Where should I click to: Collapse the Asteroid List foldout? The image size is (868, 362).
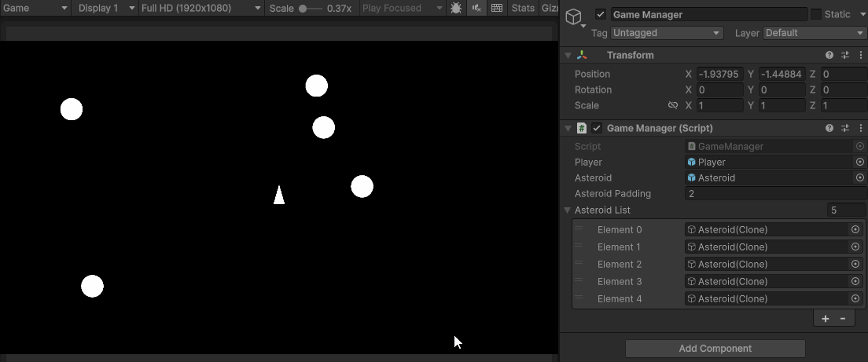pos(568,210)
